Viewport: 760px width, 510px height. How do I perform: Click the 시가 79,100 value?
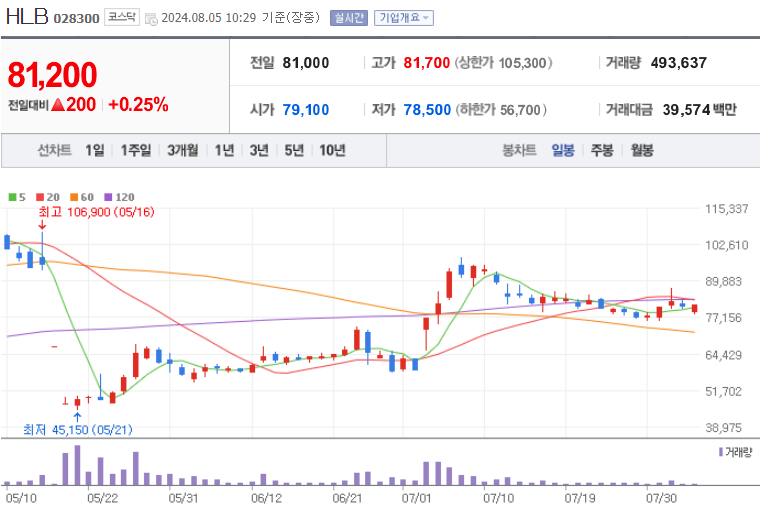coord(305,110)
